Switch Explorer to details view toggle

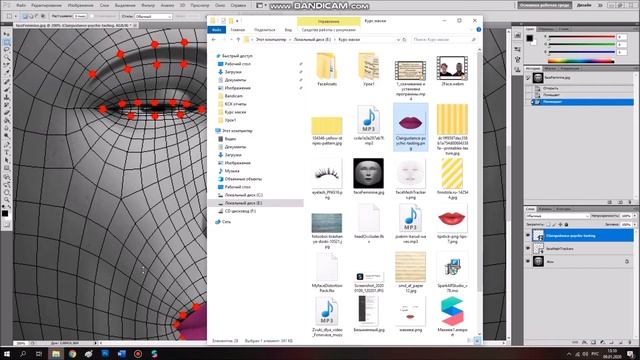click(x=469, y=340)
